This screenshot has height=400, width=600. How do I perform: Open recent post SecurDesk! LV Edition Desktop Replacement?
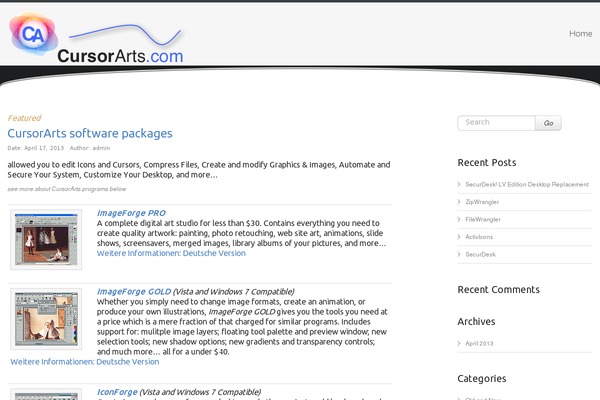(527, 184)
